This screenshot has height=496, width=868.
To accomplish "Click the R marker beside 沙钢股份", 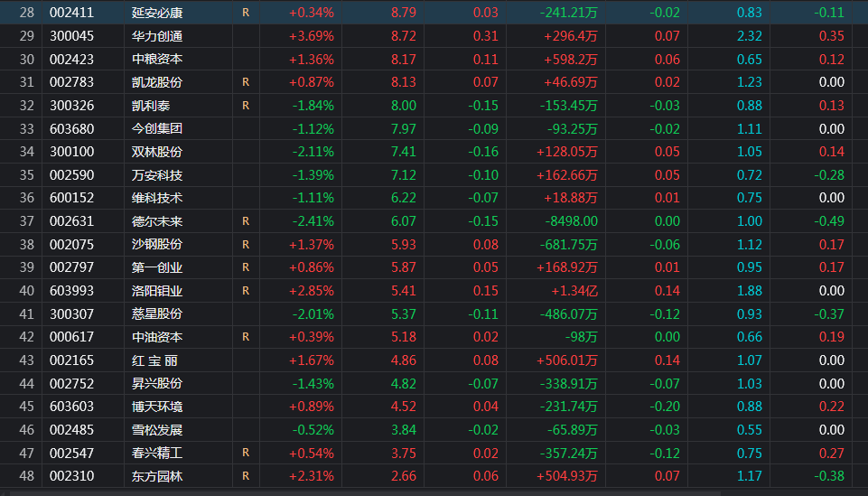I will coord(246,245).
